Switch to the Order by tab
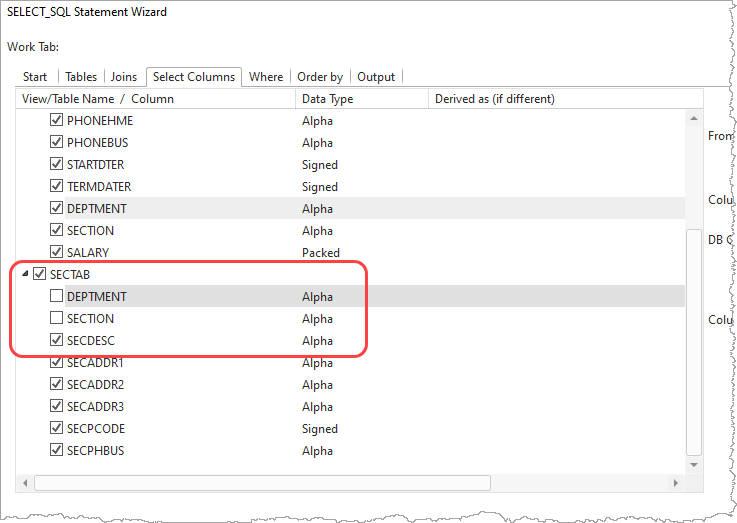The width and height of the screenshot is (737, 523). point(320,77)
